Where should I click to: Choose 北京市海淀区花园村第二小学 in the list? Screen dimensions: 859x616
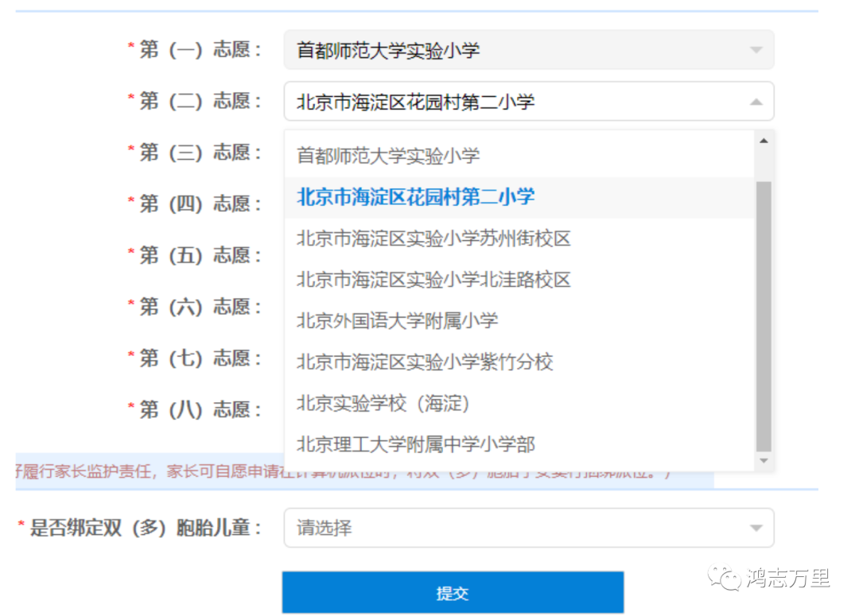(x=519, y=197)
